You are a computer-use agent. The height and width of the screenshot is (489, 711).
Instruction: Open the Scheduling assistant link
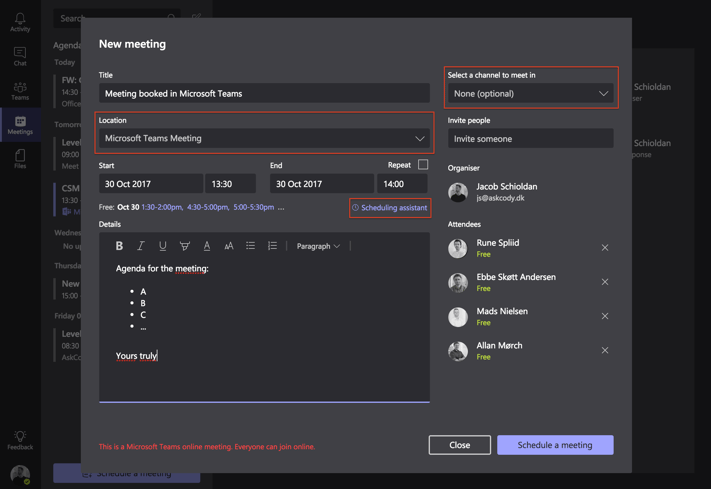(x=390, y=208)
